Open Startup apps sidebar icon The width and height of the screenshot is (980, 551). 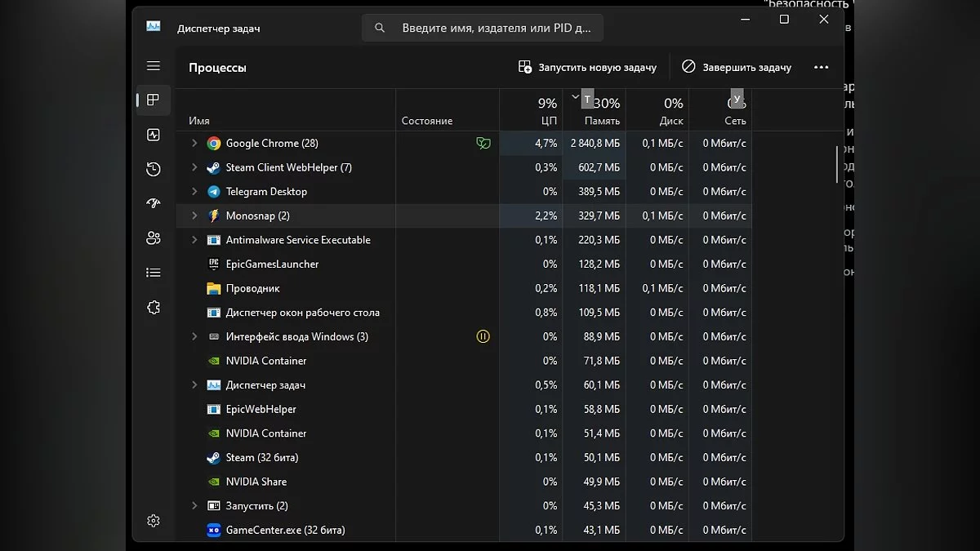pos(154,203)
